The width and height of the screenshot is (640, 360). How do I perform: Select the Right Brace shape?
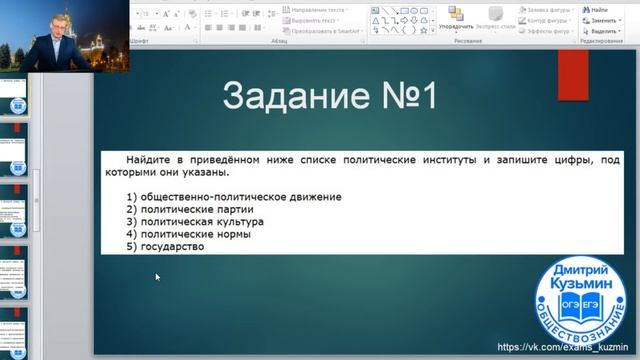tap(414, 30)
